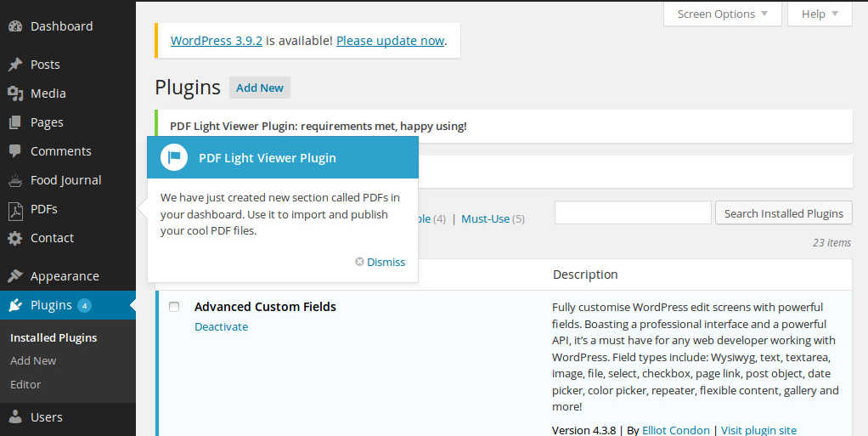Click the PDFs document icon in sidebar

coord(15,209)
